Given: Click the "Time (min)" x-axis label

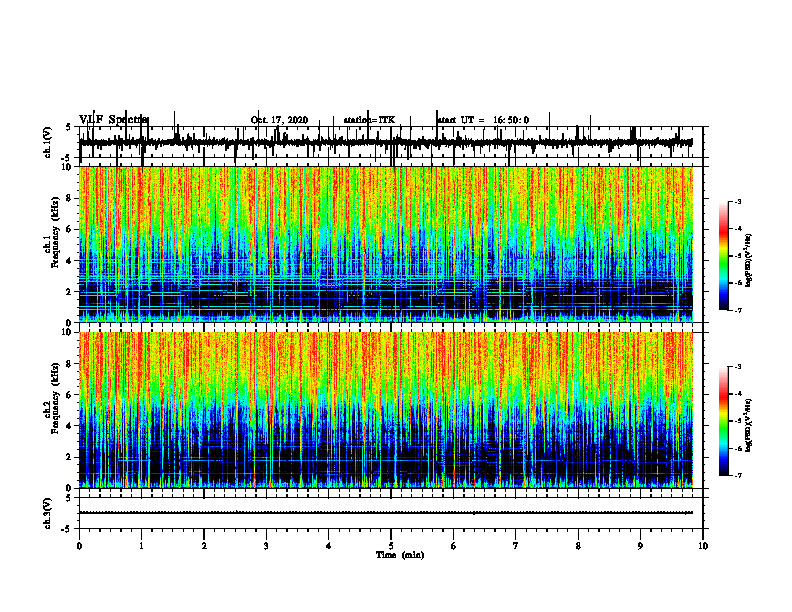Looking at the screenshot, I should (400, 555).
